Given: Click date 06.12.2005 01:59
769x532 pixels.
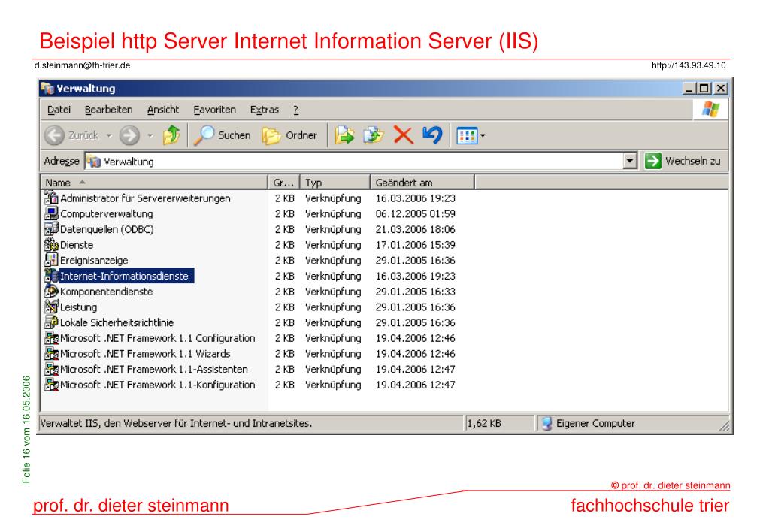Looking at the screenshot, I should pyautogui.click(x=416, y=214).
